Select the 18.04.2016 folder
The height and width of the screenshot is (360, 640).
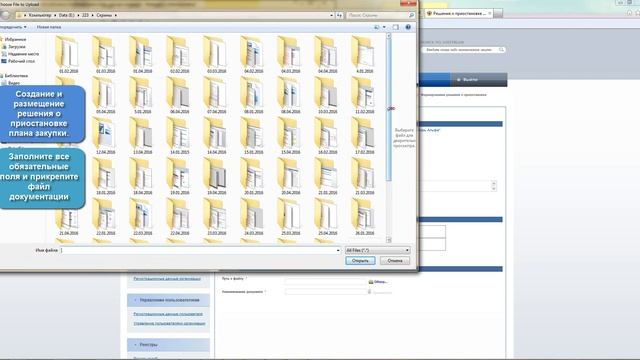[142, 176]
